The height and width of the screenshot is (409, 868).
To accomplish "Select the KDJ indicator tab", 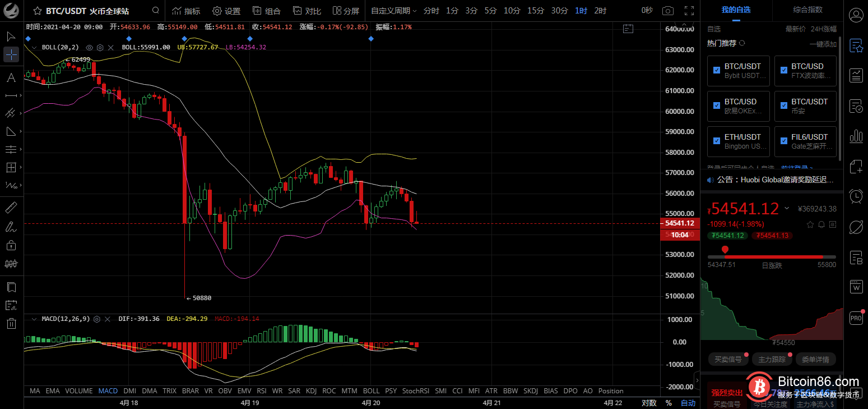I will (x=311, y=390).
